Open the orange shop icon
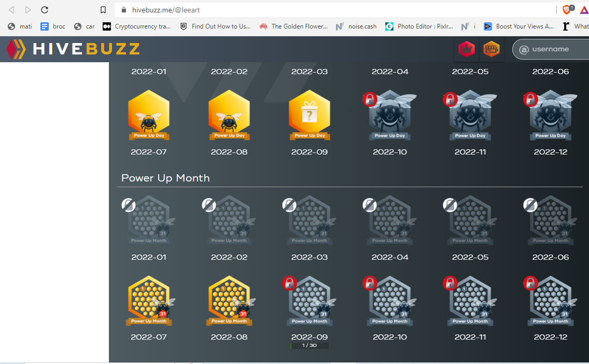Screen dimensions: 589x364 (x=492, y=49)
